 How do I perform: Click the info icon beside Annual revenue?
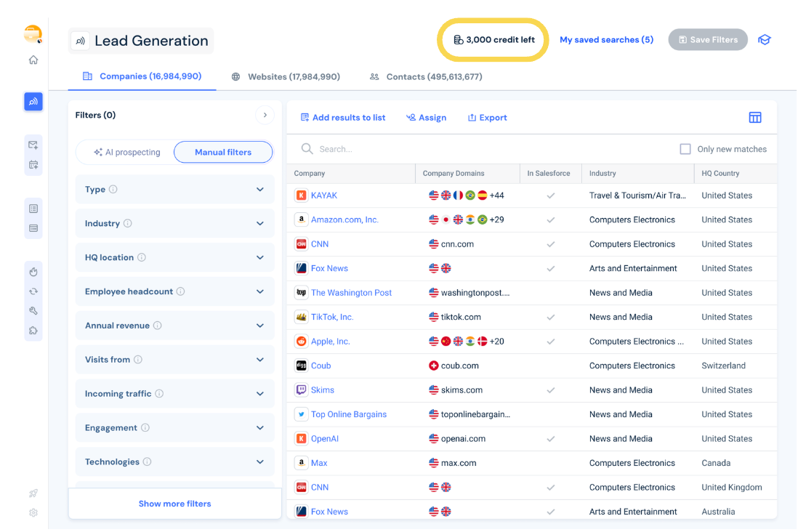157,326
